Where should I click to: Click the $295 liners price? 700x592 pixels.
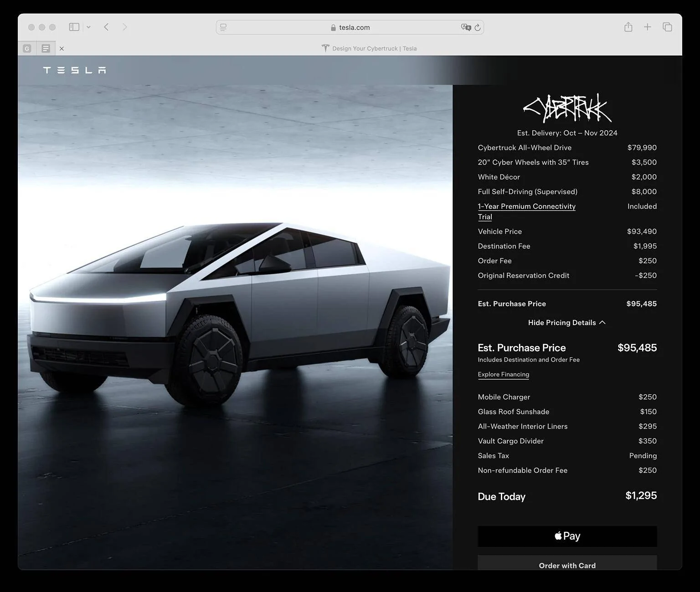[x=648, y=426]
